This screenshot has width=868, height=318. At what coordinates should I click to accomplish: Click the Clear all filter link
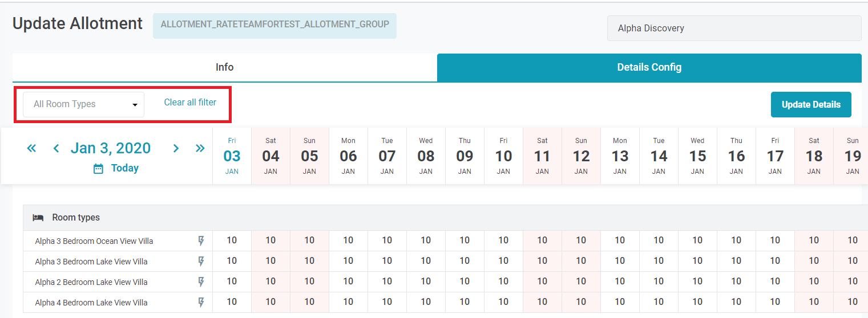point(190,103)
